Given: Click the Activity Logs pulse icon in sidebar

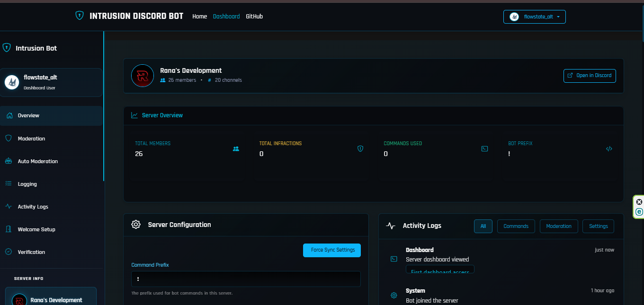Looking at the screenshot, I should (8, 207).
